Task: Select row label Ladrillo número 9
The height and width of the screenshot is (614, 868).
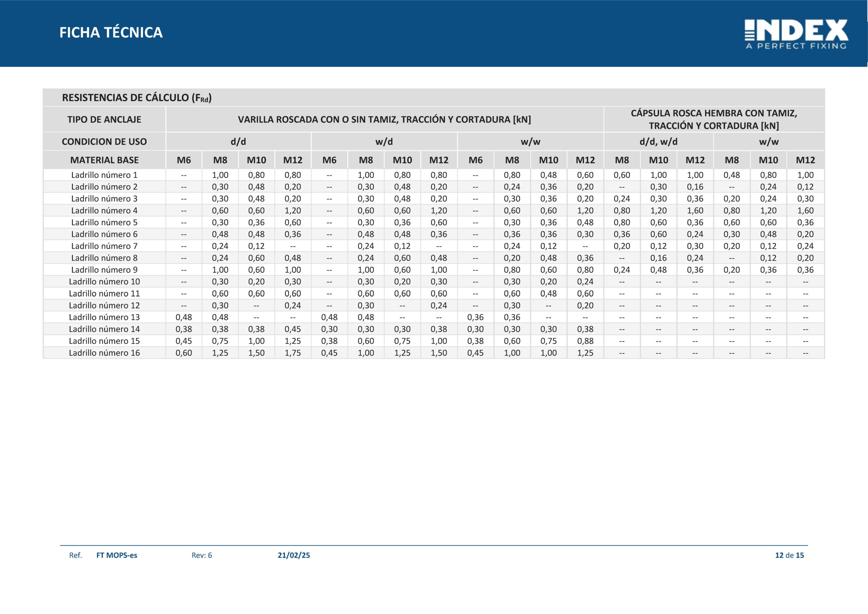Action: (x=104, y=270)
